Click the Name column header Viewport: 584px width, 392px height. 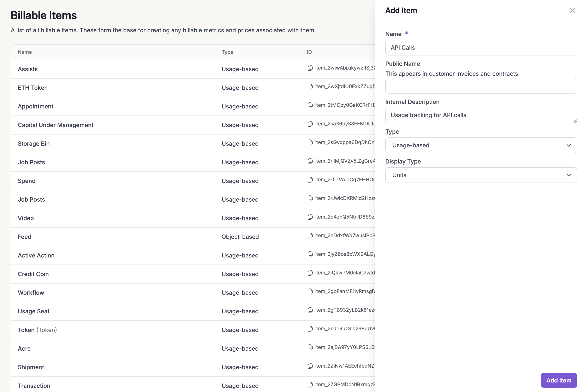24,52
